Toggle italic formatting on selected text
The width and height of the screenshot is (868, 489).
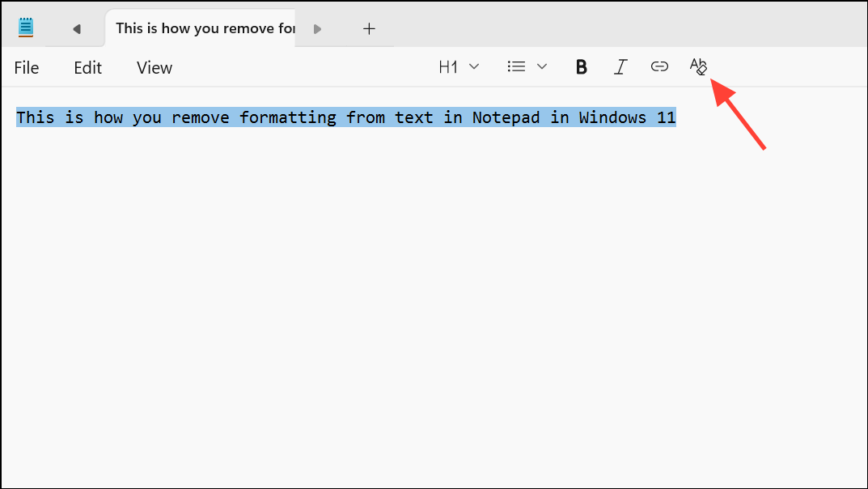[620, 66]
